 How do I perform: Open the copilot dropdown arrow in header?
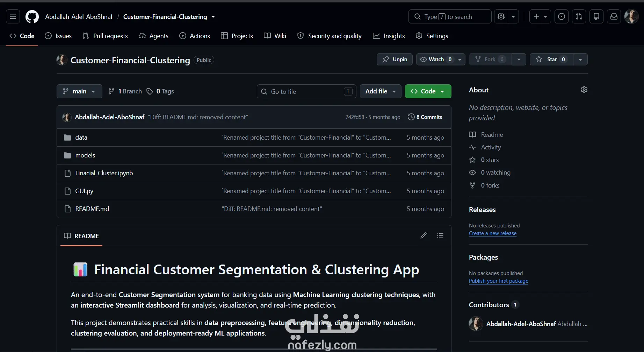tap(513, 16)
